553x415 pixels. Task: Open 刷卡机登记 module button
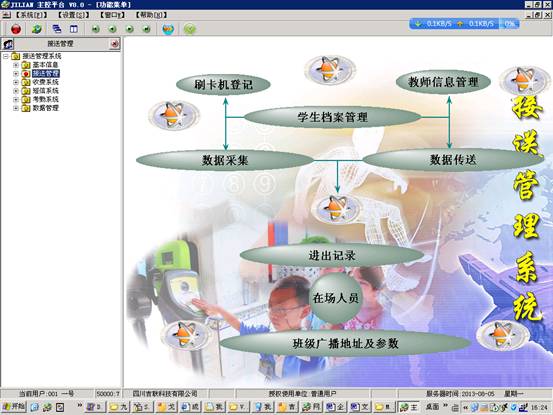tap(223, 85)
